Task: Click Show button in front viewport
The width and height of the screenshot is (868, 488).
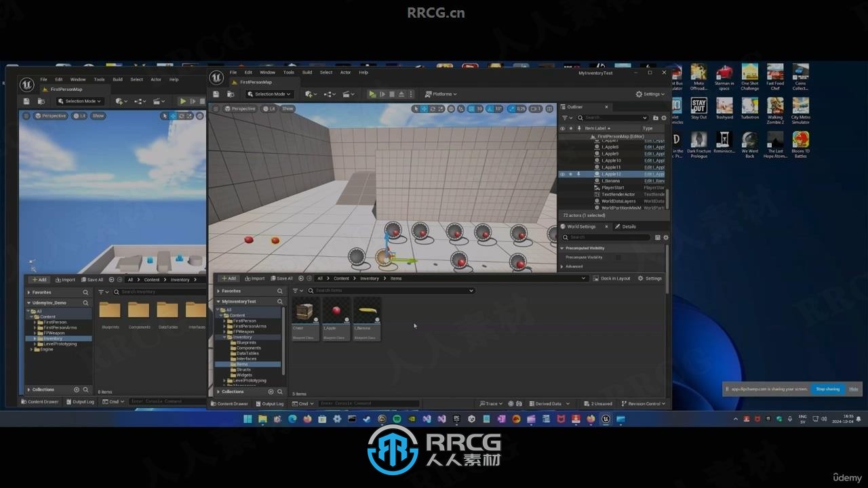Action: 288,108
